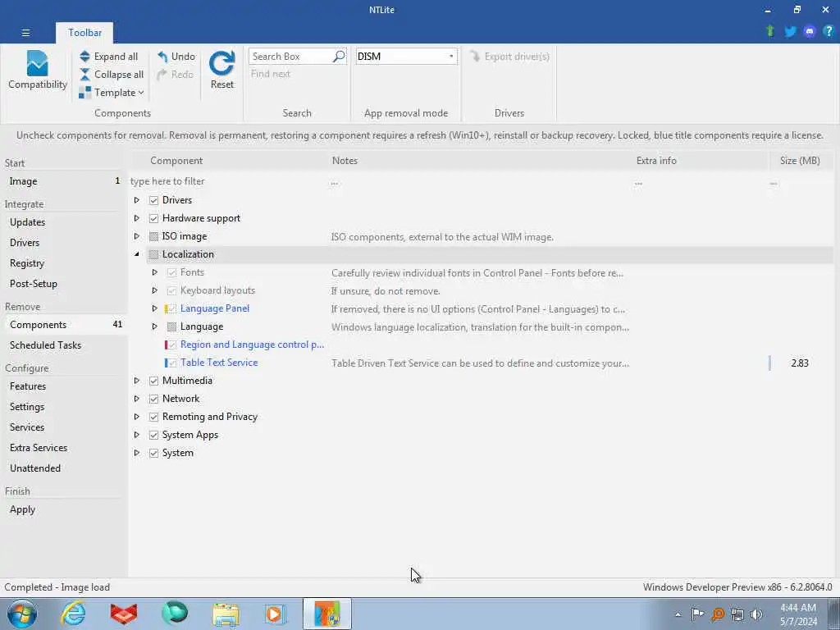Sort by the Size (MB) column
The image size is (840, 630).
tap(800, 161)
